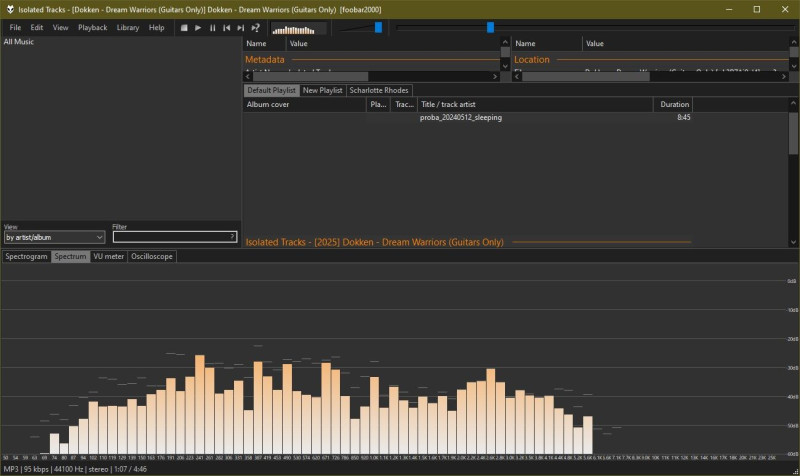Open the foobar2000 application icon menu

pyautogui.click(x=10, y=9)
